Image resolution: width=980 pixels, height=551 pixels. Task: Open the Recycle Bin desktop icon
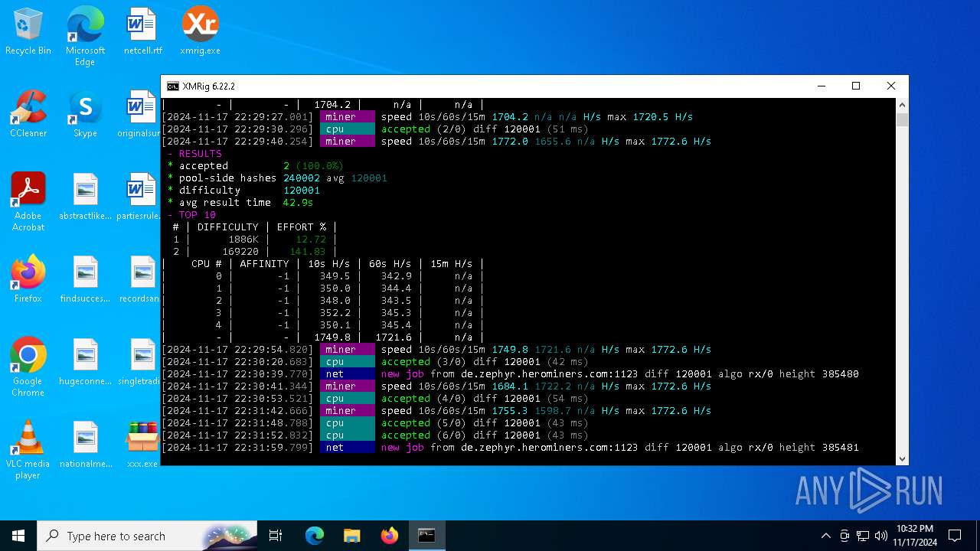pyautogui.click(x=28, y=32)
